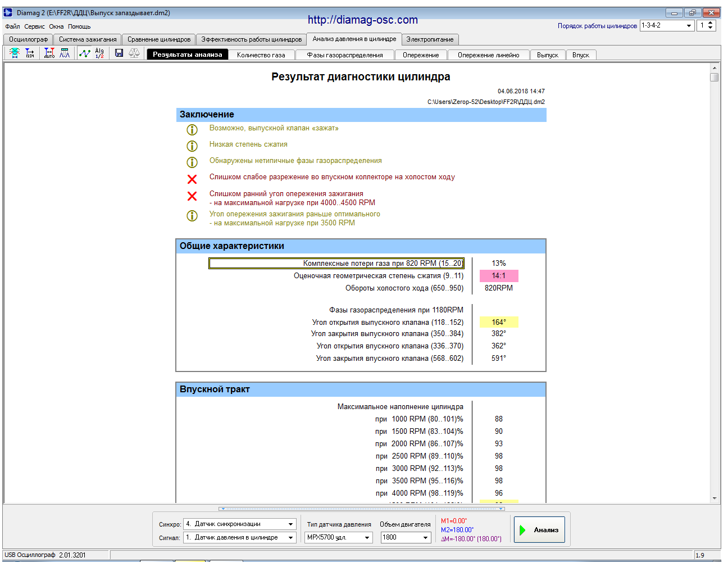
Task: Open the Количество газа subtab
Action: 261,55
